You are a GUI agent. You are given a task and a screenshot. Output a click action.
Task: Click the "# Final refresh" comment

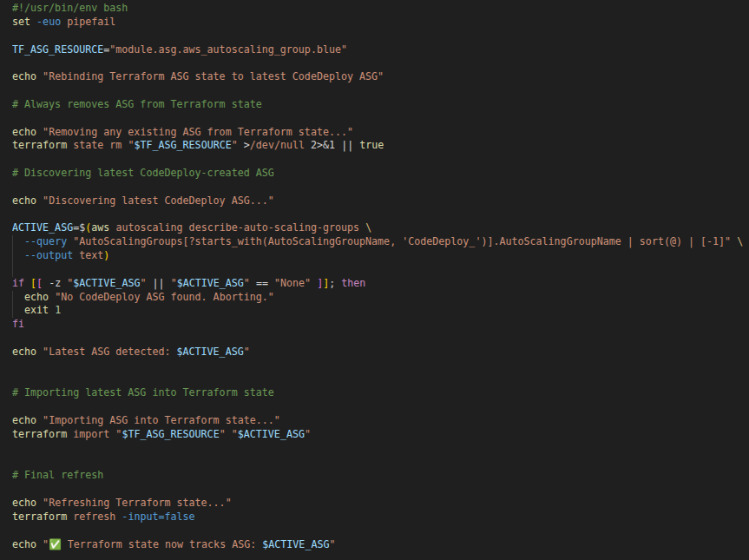coord(57,475)
